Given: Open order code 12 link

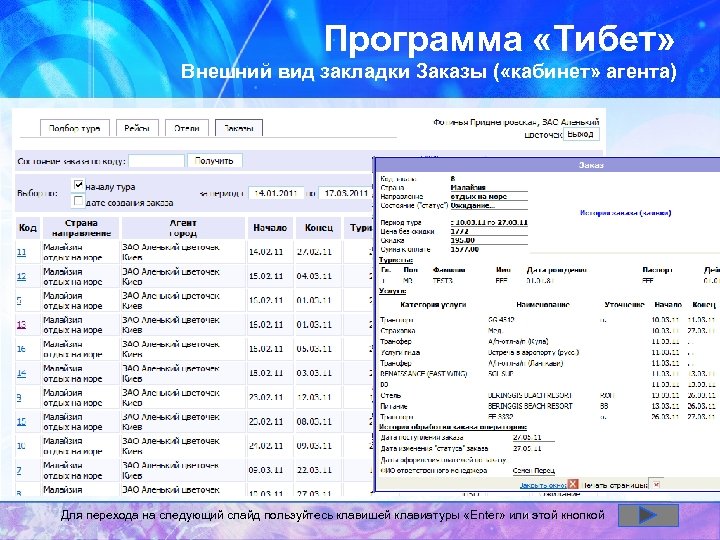Looking at the screenshot, I should (x=21, y=276).
